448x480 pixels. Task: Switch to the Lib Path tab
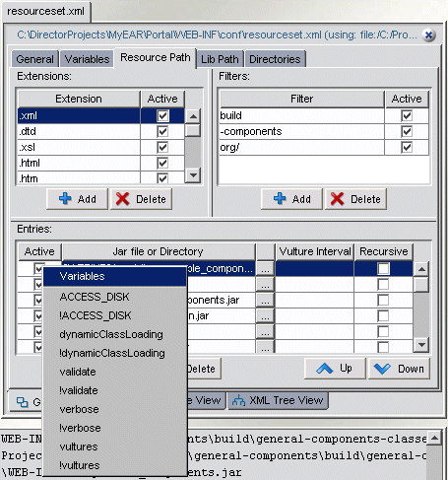(x=220, y=59)
